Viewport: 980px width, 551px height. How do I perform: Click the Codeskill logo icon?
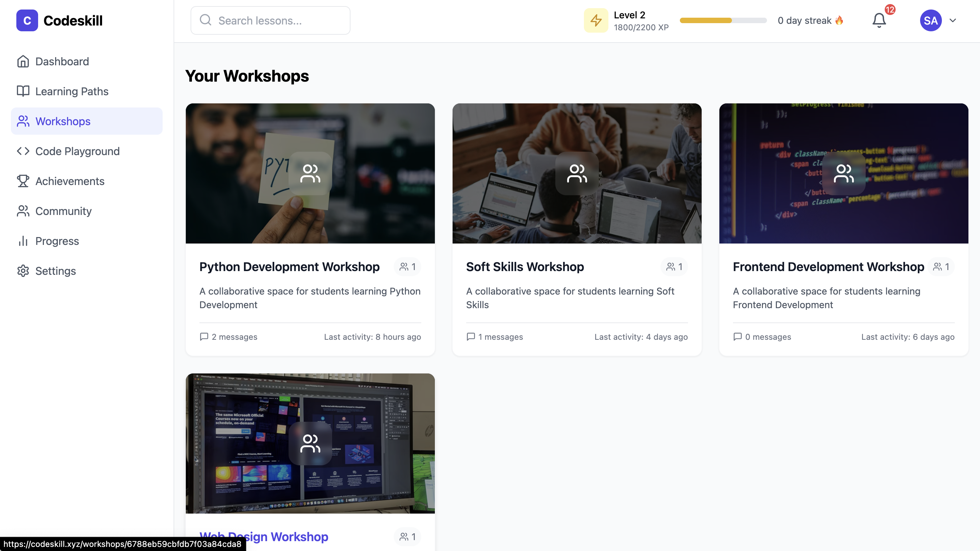[27, 20]
